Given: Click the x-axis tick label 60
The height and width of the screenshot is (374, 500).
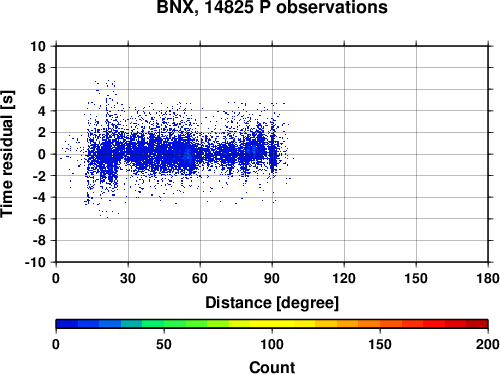Looking at the screenshot, I should point(200,278).
